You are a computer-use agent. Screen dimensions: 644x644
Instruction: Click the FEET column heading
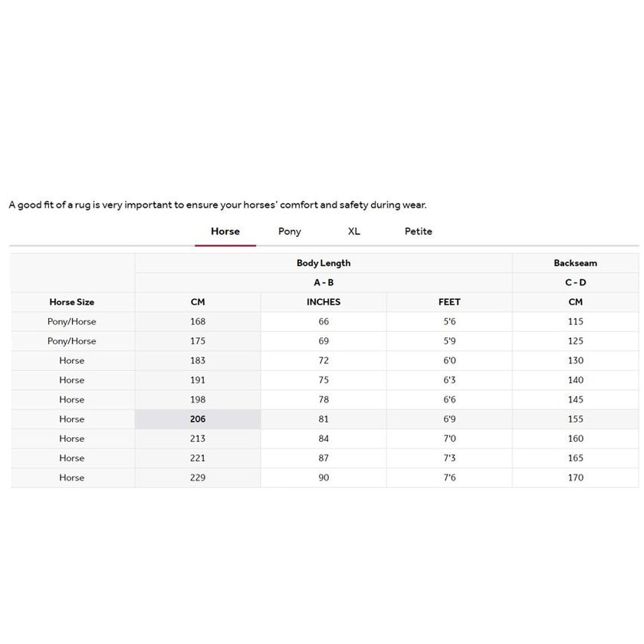pos(449,302)
